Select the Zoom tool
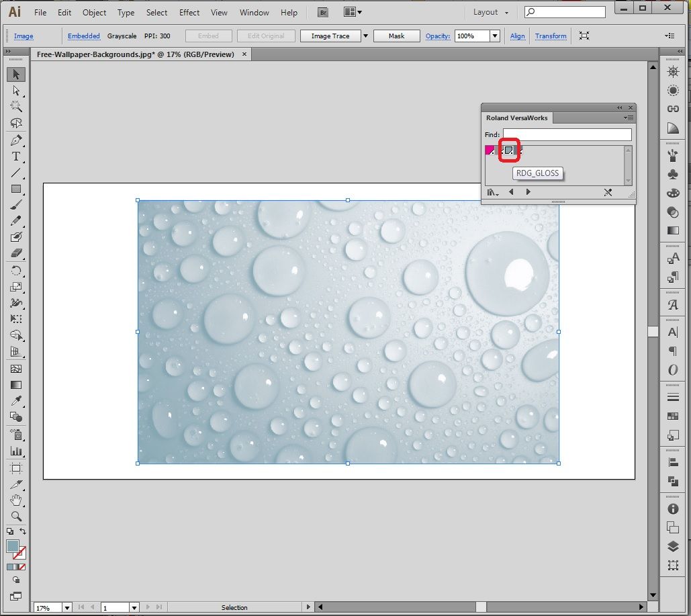Viewport: 691px width, 616px height. click(x=16, y=516)
